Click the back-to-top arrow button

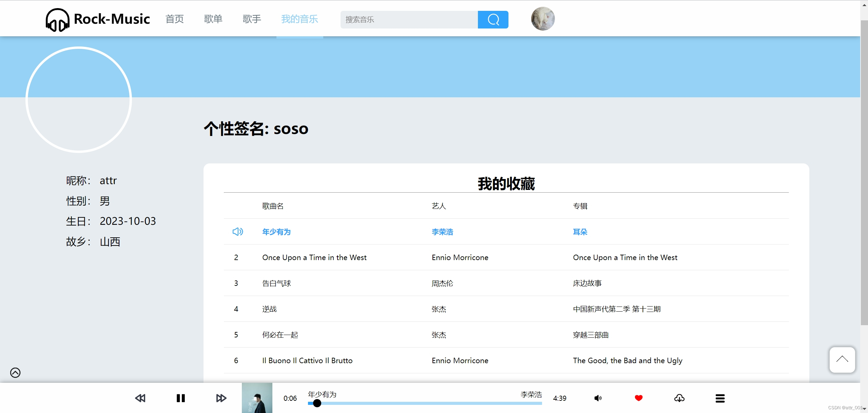(842, 359)
